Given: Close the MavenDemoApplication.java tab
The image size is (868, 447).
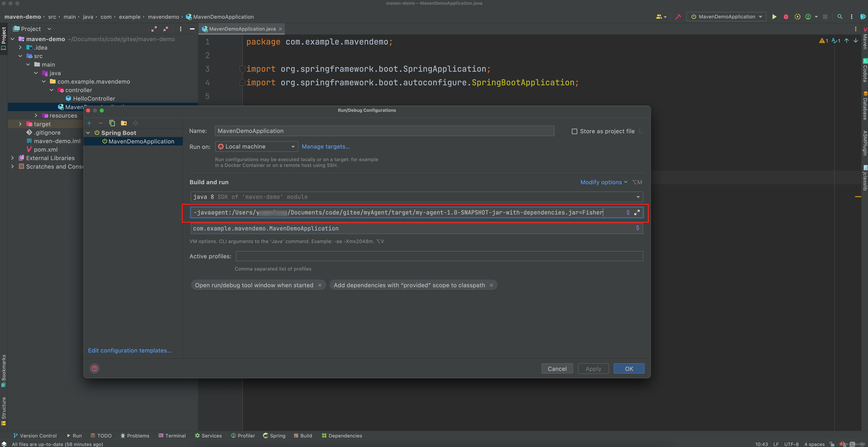Looking at the screenshot, I should pyautogui.click(x=280, y=29).
